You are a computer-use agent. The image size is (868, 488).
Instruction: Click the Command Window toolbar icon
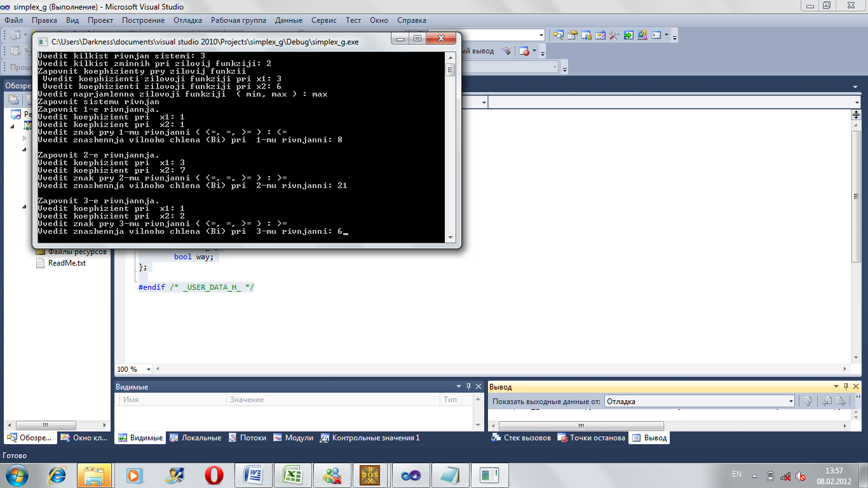tap(656, 35)
